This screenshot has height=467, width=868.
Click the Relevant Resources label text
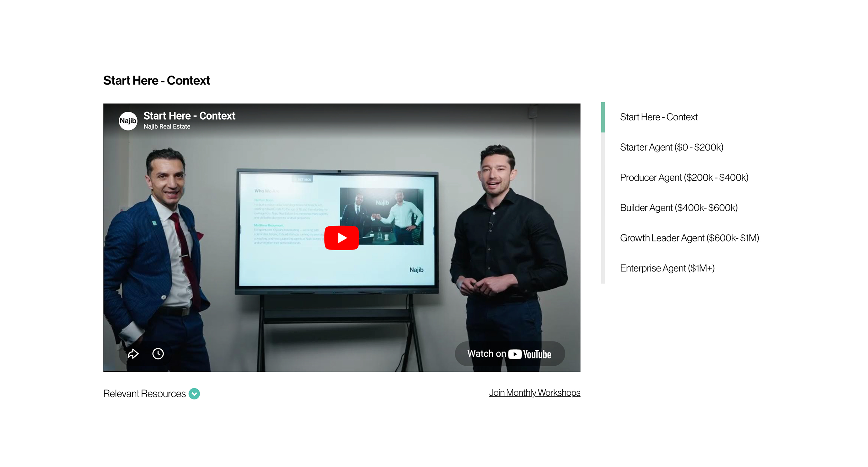(x=144, y=393)
